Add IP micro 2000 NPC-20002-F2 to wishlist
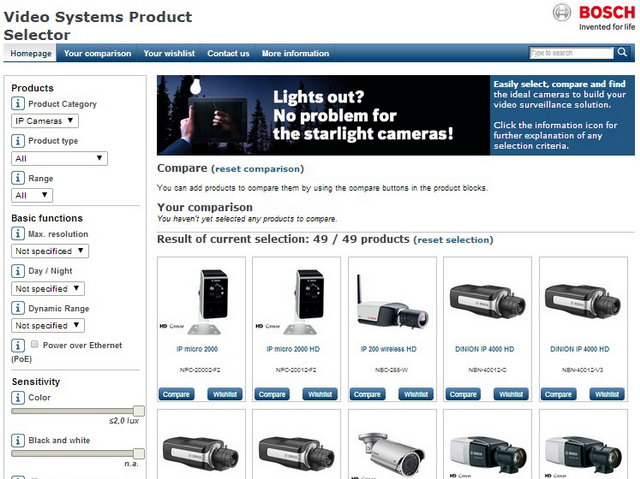 pyautogui.click(x=225, y=394)
